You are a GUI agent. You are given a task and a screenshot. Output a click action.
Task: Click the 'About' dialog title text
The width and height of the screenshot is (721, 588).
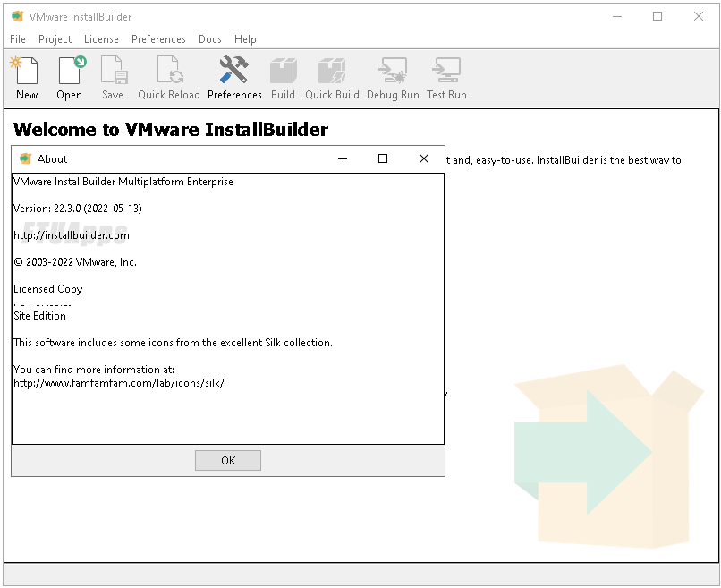52,158
